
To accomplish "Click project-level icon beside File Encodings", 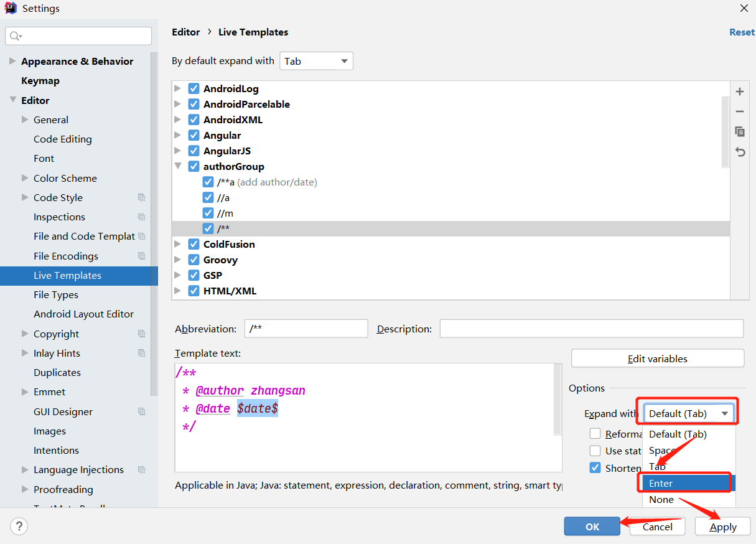I will pyautogui.click(x=141, y=256).
